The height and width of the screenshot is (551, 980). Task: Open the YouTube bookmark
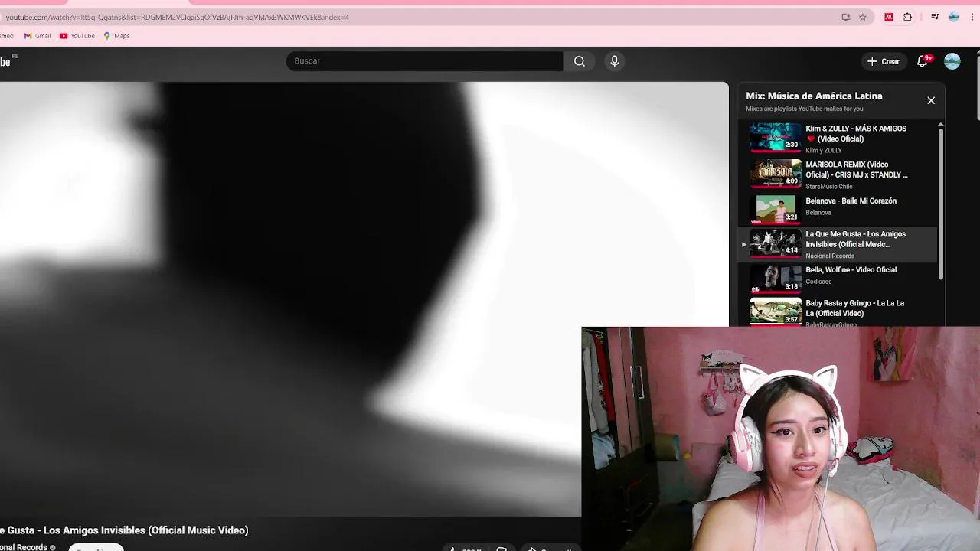(x=77, y=36)
